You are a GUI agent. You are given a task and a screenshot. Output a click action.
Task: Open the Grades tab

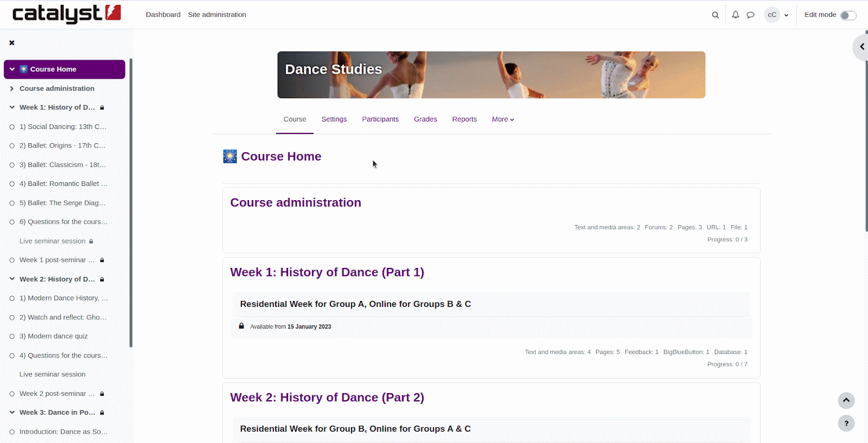coord(425,119)
